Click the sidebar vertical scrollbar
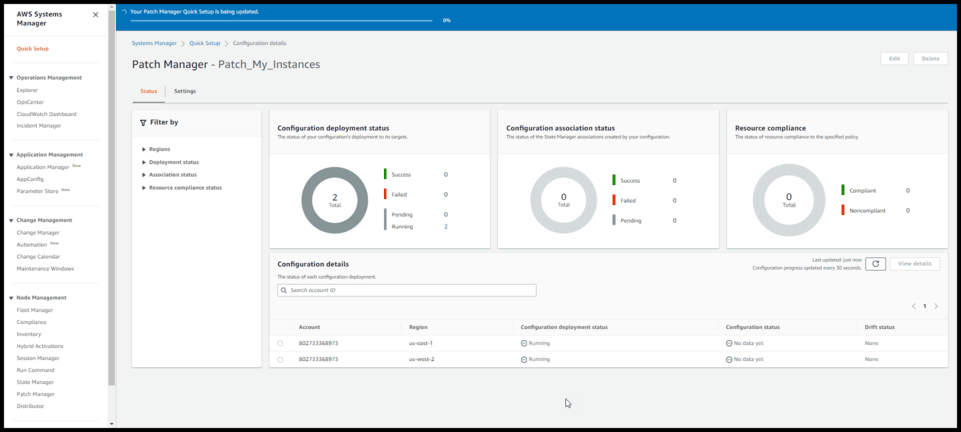The height and width of the screenshot is (432, 961). tap(112, 197)
